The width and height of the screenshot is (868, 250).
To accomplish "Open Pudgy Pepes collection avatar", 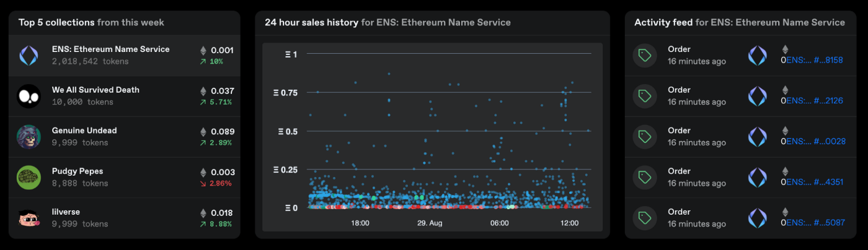I will pos(29,178).
